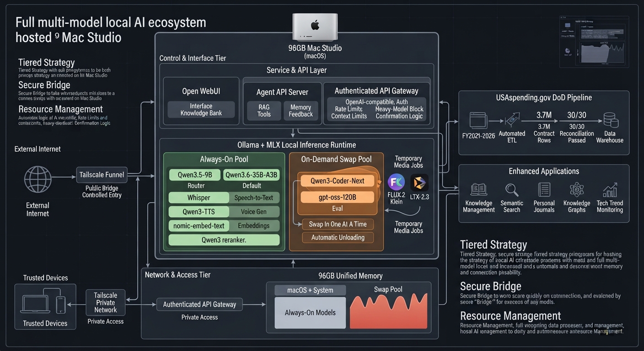Click the Confirmation Logic text in API Gateway
The height and width of the screenshot is (351, 644).
point(399,116)
